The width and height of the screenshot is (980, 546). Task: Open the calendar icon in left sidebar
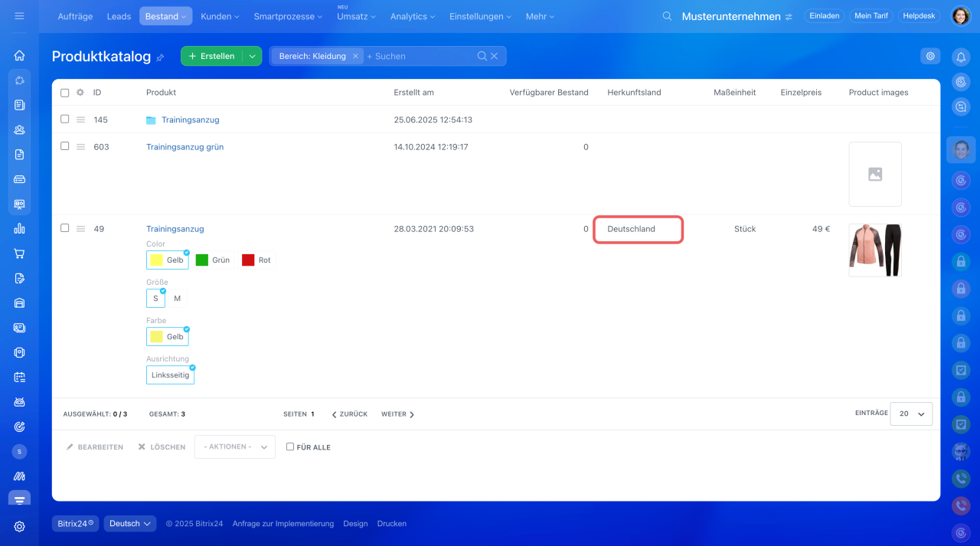pyautogui.click(x=19, y=377)
